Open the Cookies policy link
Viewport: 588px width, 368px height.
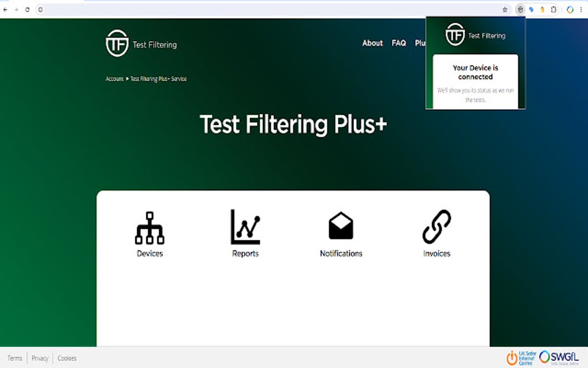[66, 358]
